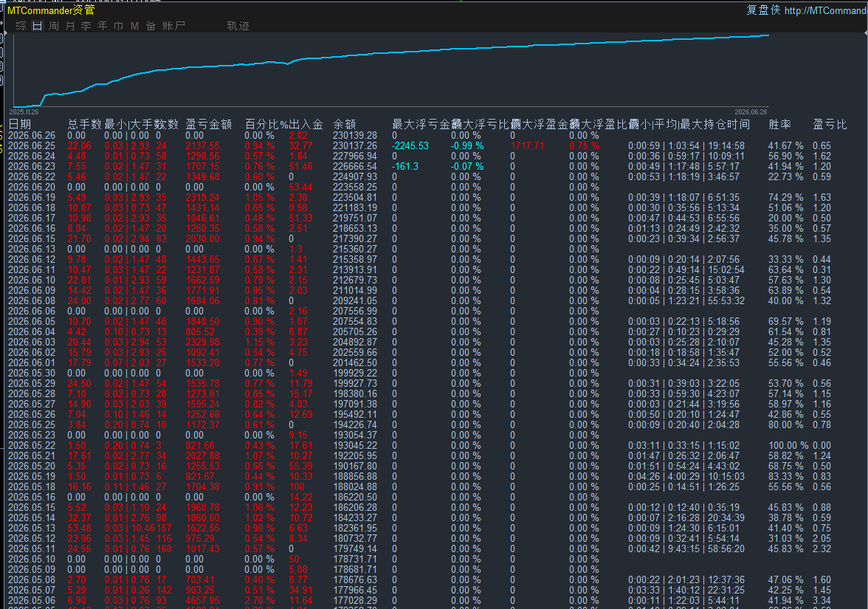Click balance 230139.28
Screen dimensions: 868x609
click(x=355, y=136)
